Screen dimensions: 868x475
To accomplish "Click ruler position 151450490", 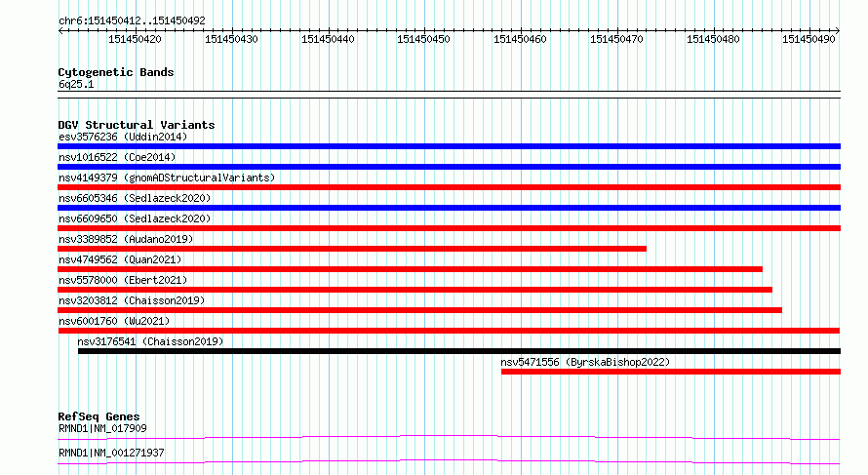I will (809, 39).
